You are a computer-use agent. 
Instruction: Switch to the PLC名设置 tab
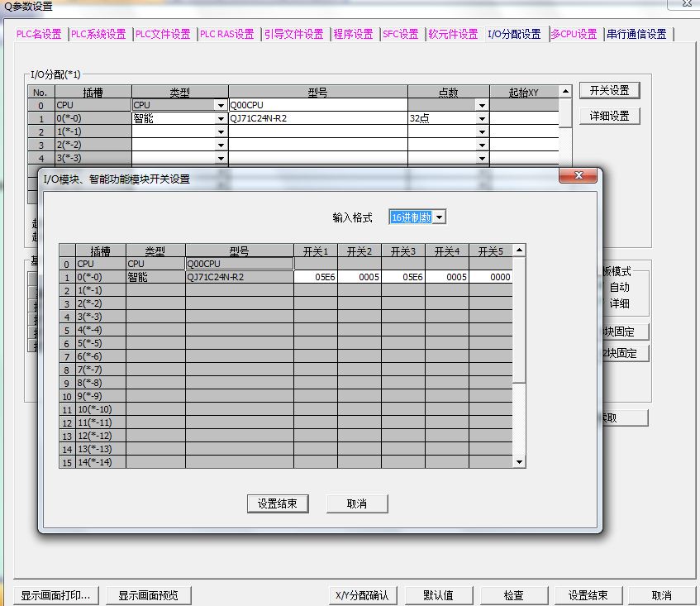(x=39, y=34)
